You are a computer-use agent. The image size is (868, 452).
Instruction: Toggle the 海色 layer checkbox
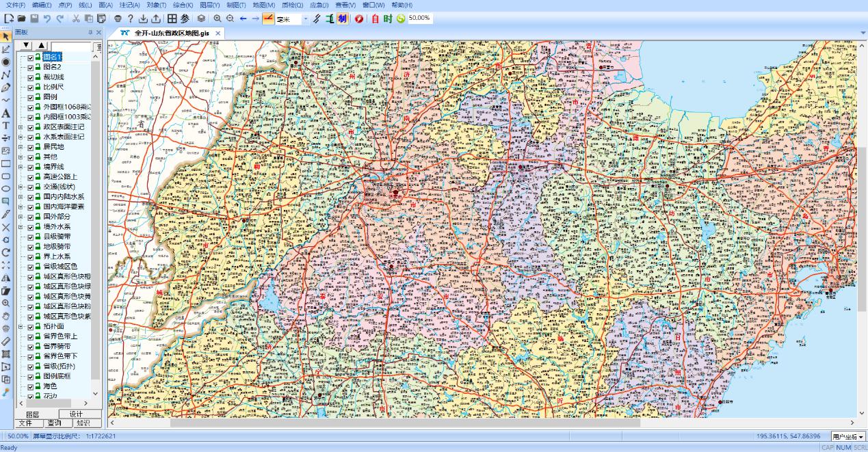(x=30, y=386)
